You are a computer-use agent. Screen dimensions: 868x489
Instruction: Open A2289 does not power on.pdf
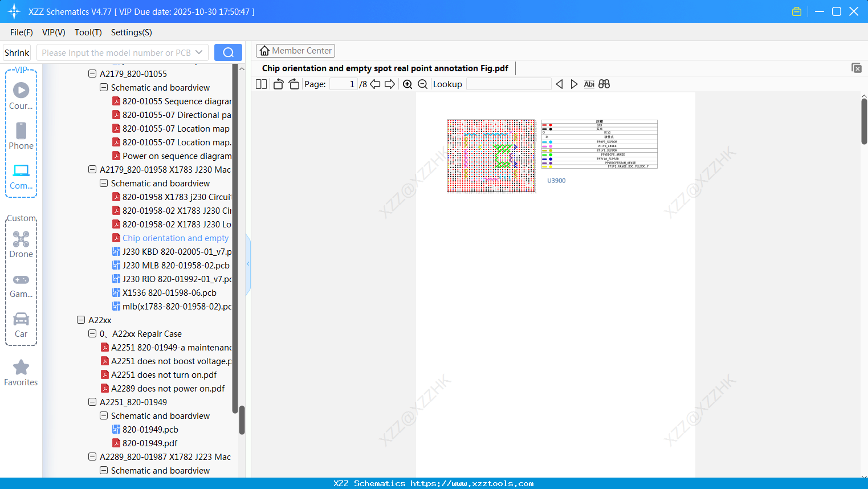tap(162, 388)
